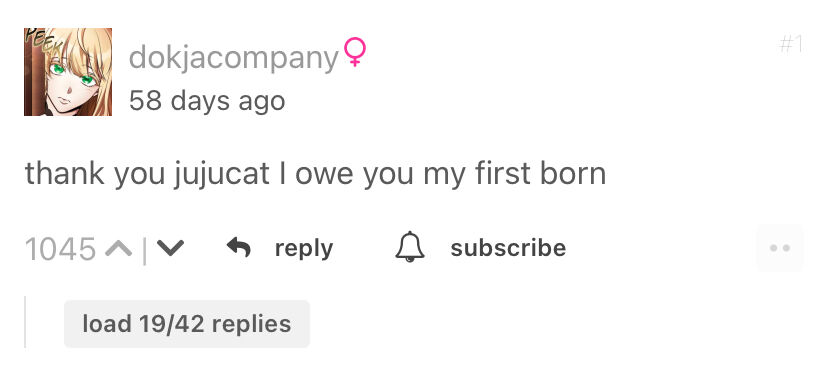Click the #1 comment permalink
The image size is (828, 380).
(x=791, y=44)
